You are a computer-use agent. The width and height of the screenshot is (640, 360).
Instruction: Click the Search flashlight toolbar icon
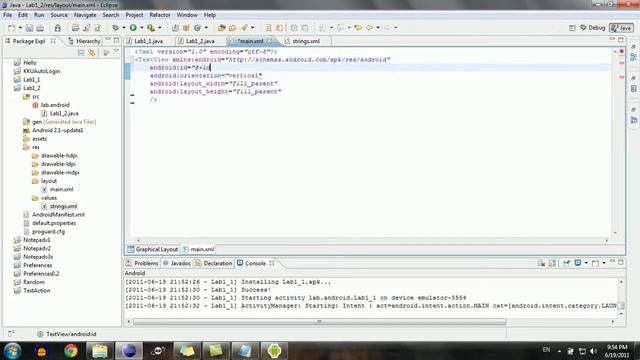click(x=244, y=28)
